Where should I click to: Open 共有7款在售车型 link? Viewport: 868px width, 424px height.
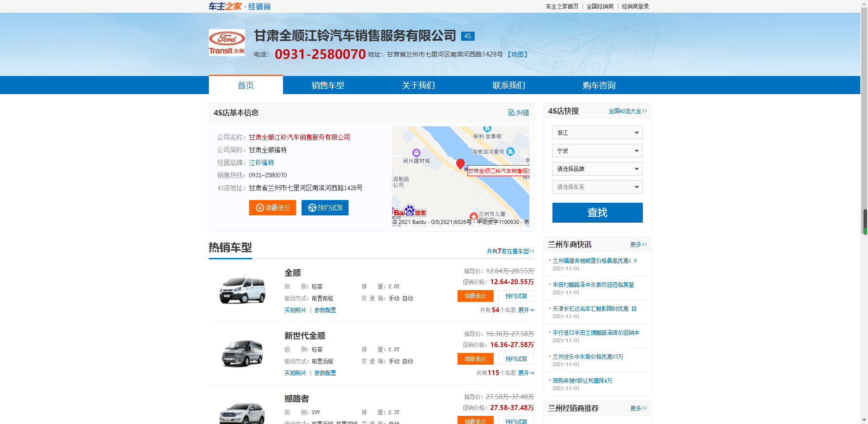[x=510, y=251]
